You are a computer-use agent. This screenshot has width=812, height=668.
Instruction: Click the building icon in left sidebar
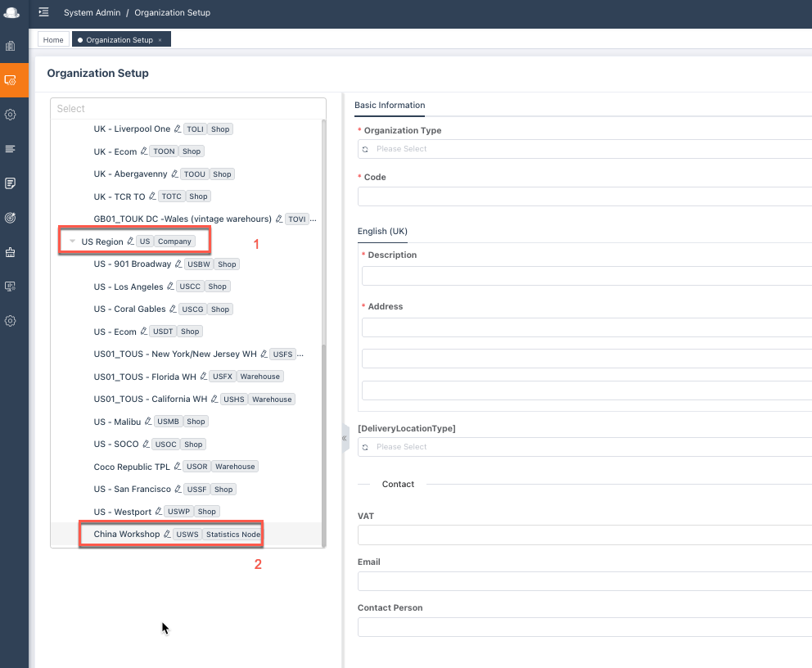point(11,46)
